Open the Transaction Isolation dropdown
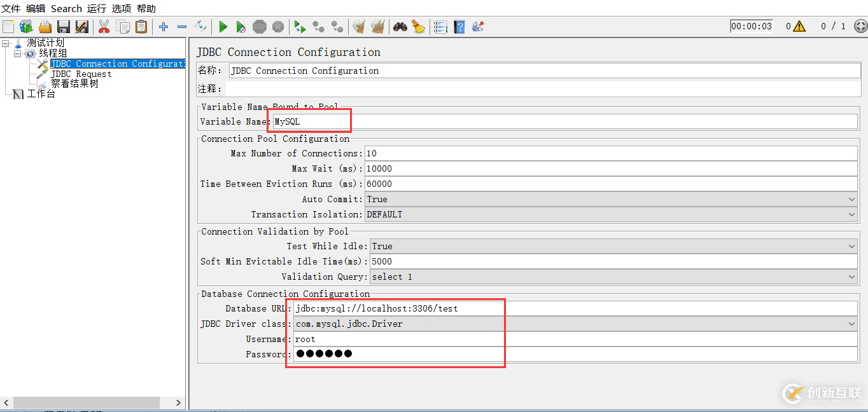The height and width of the screenshot is (412, 868). coord(611,214)
